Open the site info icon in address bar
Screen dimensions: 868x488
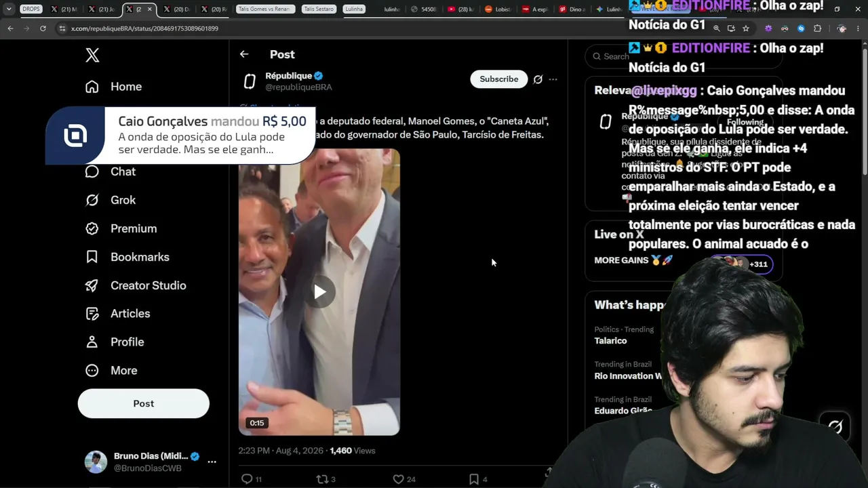(62, 28)
